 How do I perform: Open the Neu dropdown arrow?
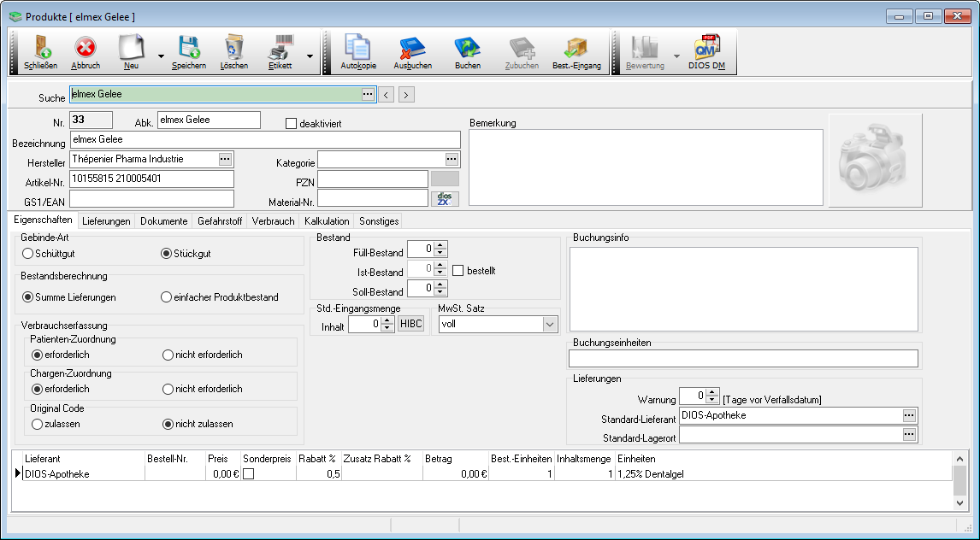[x=161, y=56]
